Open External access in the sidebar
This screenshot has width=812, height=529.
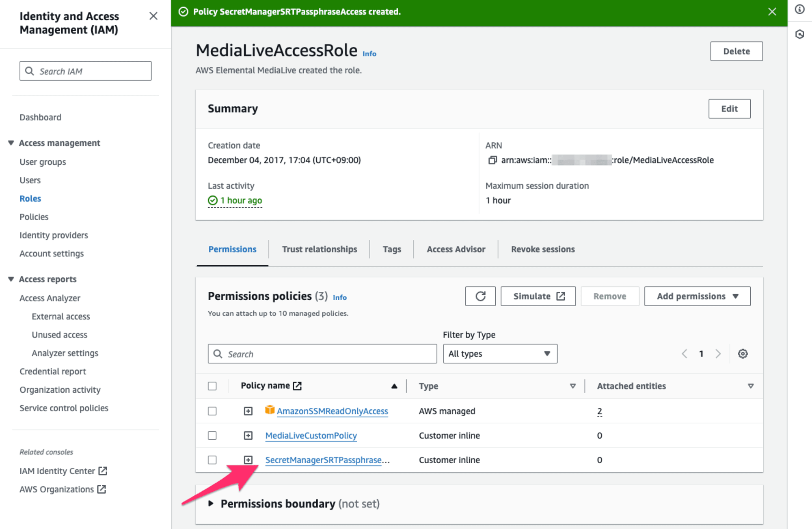(61, 316)
